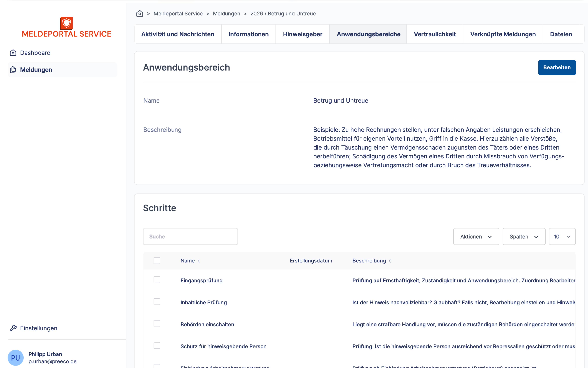Image resolution: width=588 pixels, height=368 pixels.
Task: Switch to the Hinweisgeber tab
Action: pos(302,34)
